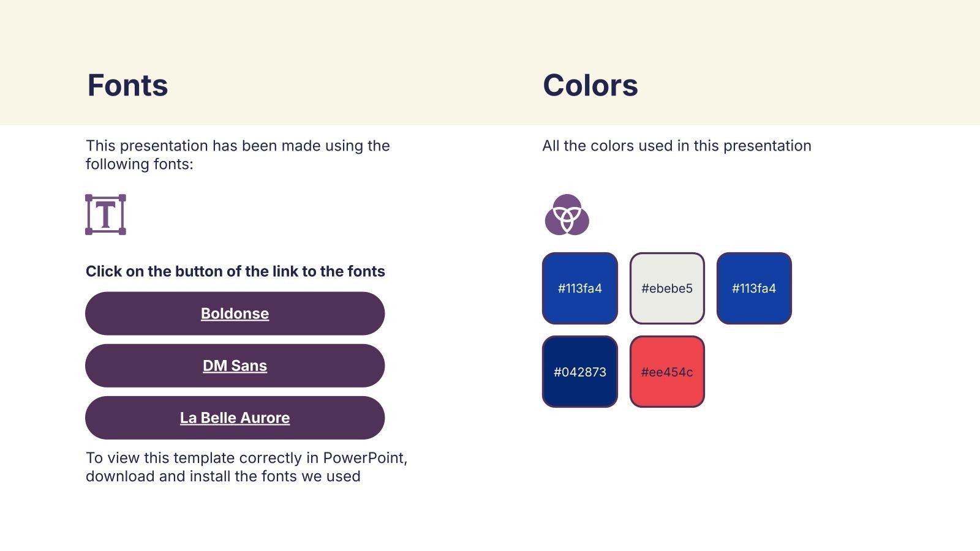Click the bold "Click on the button" instruction
The height and width of the screenshot is (551, 980).
(x=235, y=271)
